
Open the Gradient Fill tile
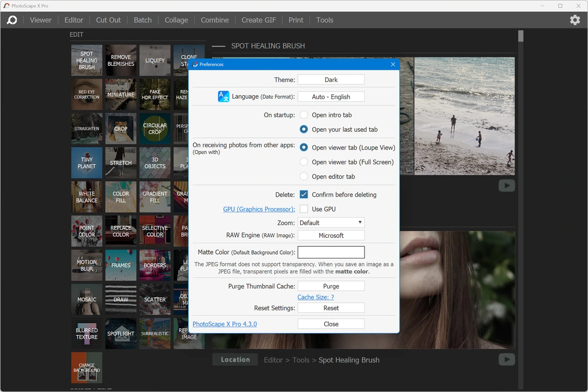point(155,197)
